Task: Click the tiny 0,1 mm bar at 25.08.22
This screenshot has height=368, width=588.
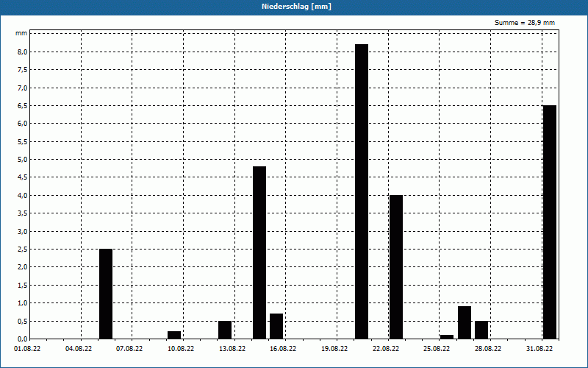Action: pos(447,337)
